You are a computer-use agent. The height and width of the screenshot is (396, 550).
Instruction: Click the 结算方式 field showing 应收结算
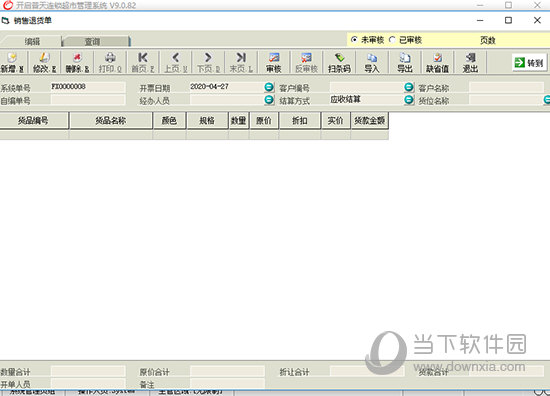coord(367,100)
